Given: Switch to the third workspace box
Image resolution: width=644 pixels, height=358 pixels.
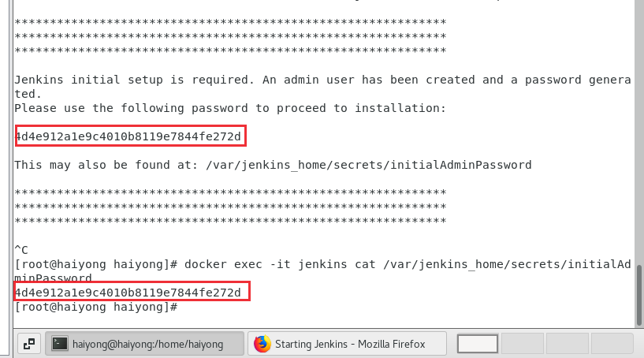Looking at the screenshot, I should (x=567, y=344).
